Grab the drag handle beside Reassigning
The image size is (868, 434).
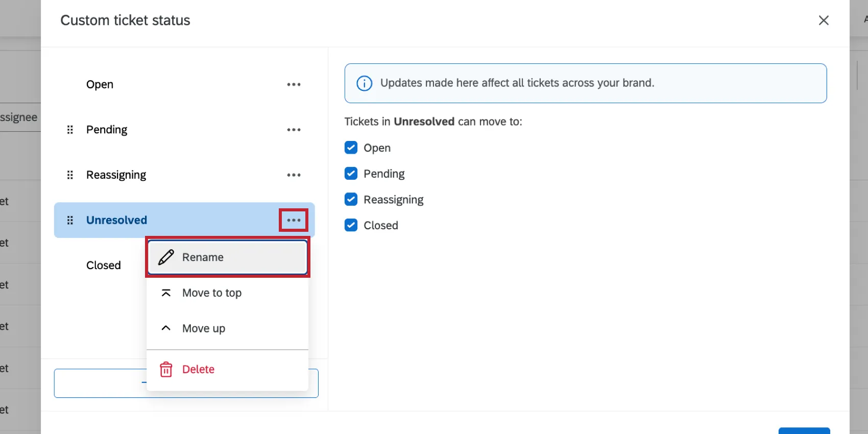tap(70, 175)
